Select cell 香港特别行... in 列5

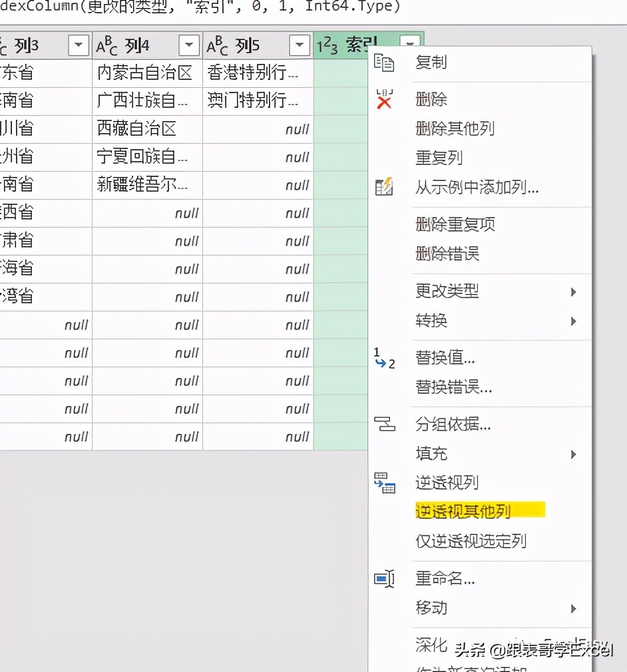coord(258,73)
